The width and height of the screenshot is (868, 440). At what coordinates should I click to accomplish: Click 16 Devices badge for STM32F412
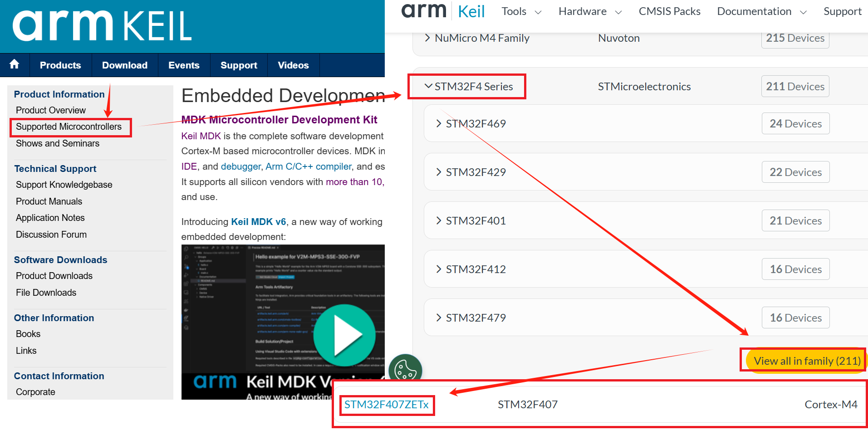795,269
